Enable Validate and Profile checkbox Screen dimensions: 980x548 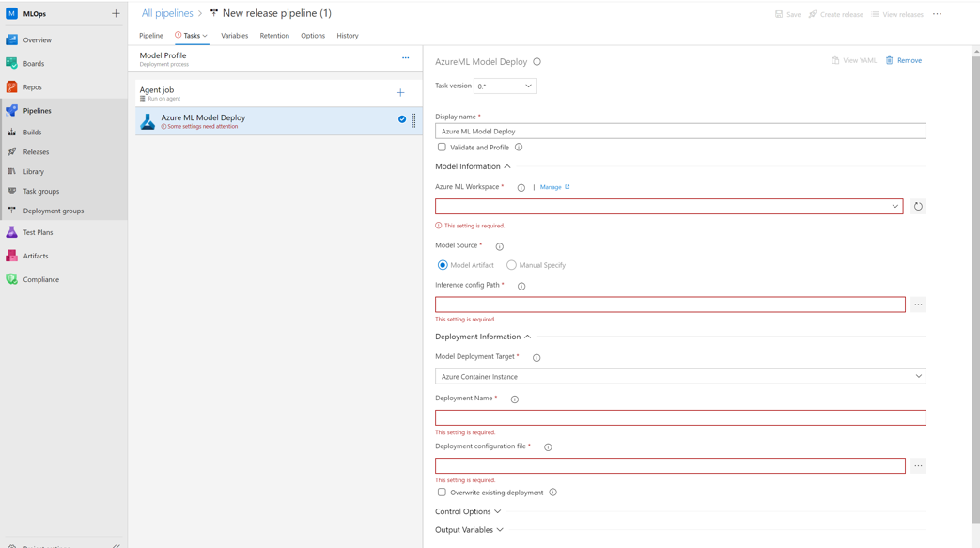click(442, 147)
